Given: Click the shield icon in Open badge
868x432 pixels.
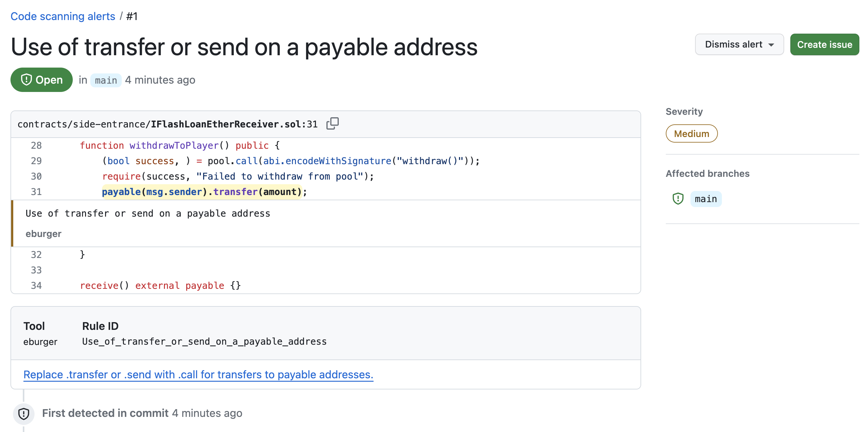Looking at the screenshot, I should (x=27, y=80).
